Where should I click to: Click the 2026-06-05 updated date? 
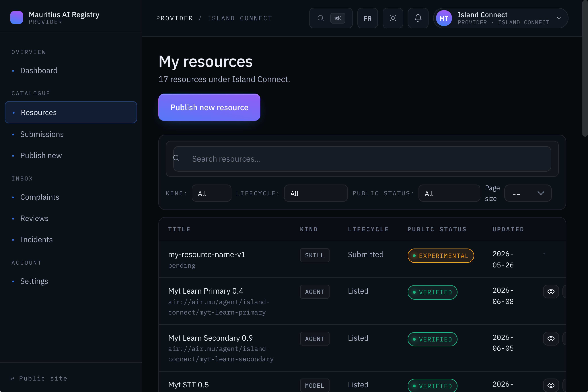[x=503, y=343]
